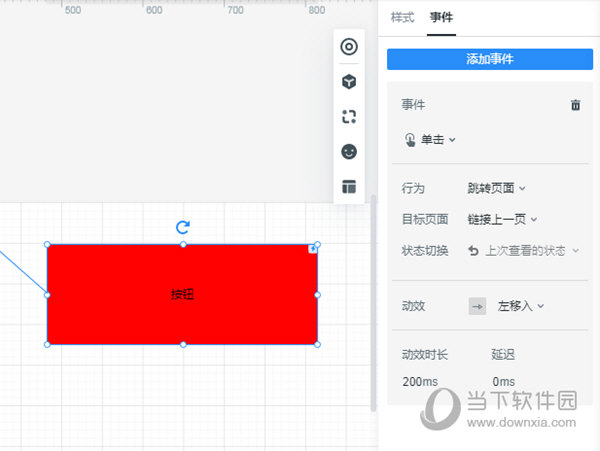Select the red 按钮 rectangle on canvas

182,295
